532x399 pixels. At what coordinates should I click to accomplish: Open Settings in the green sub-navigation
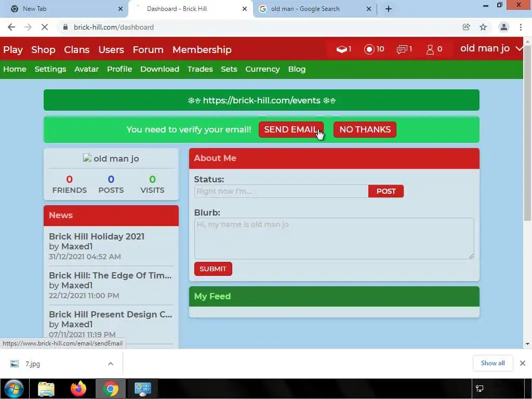click(50, 69)
